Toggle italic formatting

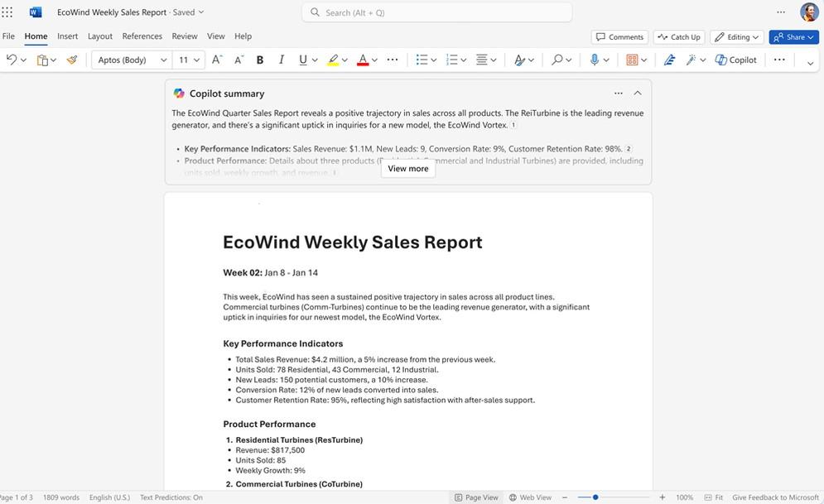click(x=282, y=60)
